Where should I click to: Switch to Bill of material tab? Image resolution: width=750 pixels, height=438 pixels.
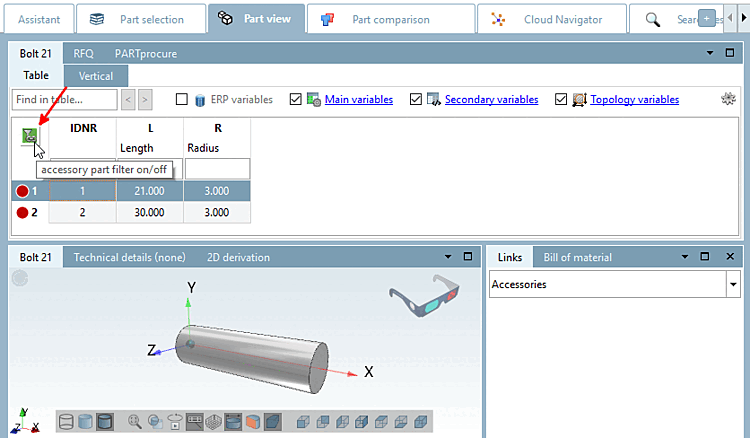(577, 257)
